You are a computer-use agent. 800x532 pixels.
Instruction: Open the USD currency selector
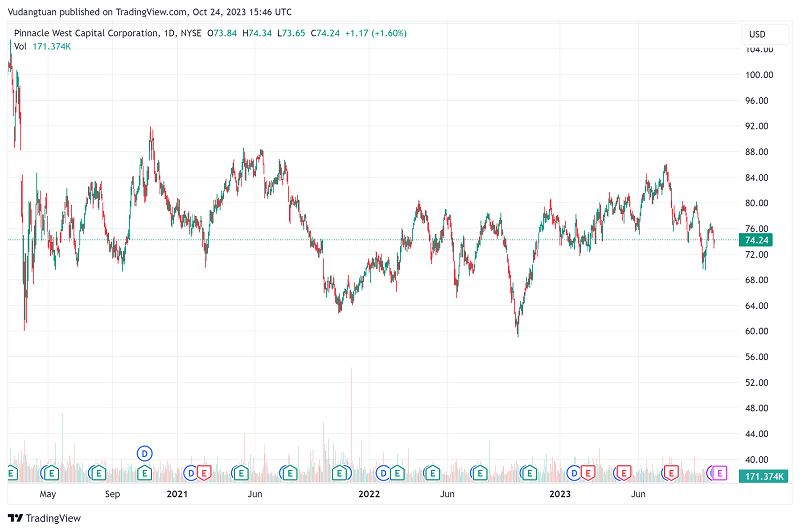click(757, 34)
